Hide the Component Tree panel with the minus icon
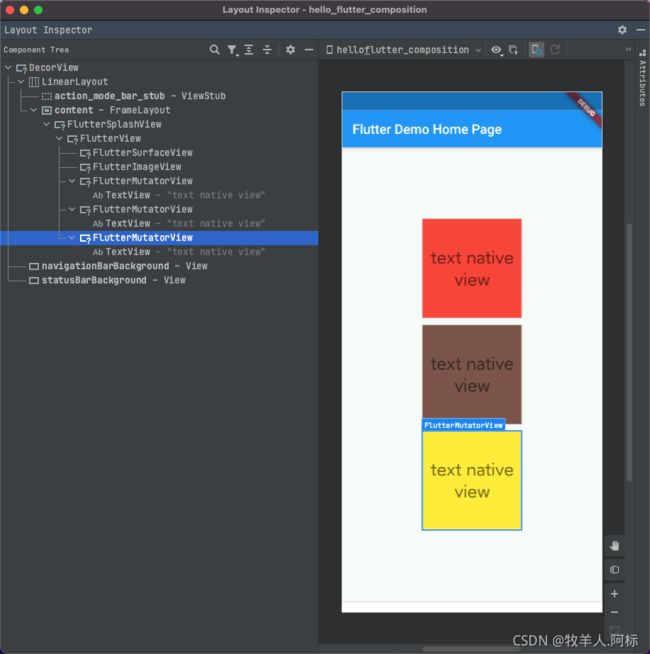The image size is (650, 654). tap(309, 50)
